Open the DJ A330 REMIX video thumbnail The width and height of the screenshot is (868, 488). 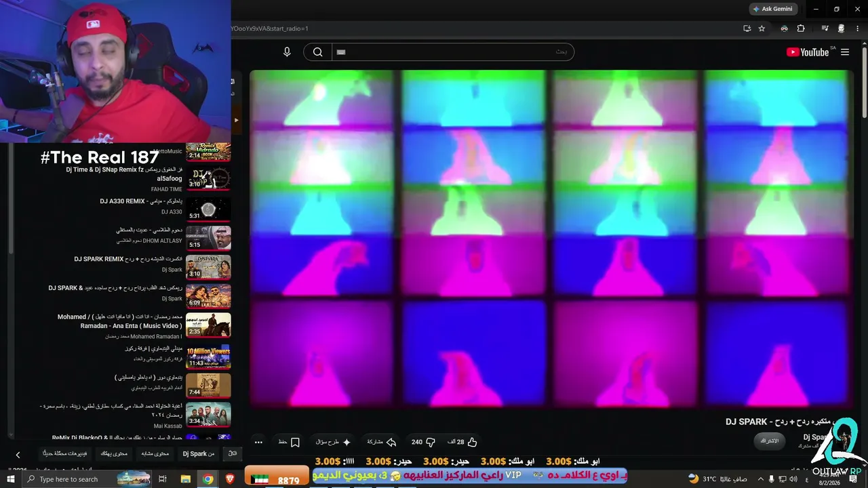pyautogui.click(x=208, y=209)
